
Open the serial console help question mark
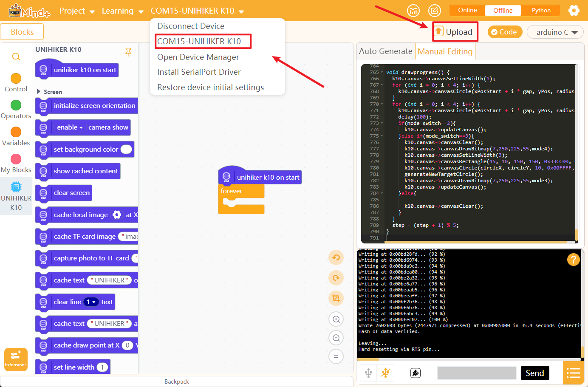(573, 259)
